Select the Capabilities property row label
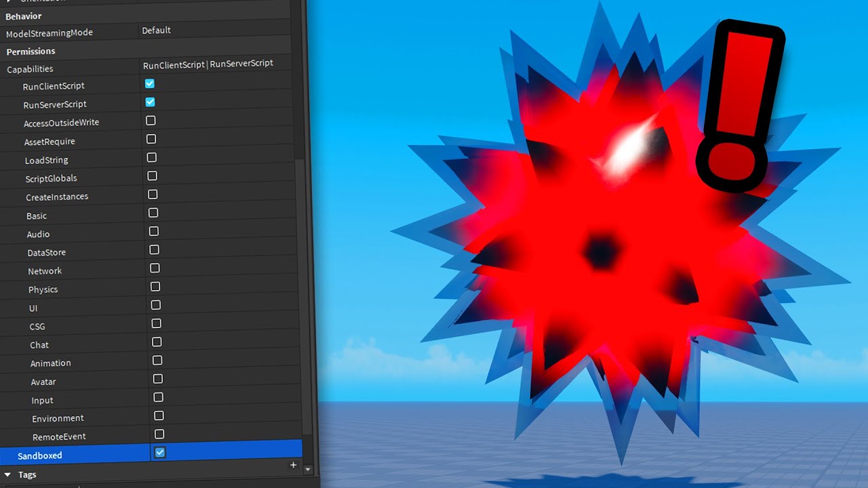Screen dimensions: 868x488 coord(30,69)
